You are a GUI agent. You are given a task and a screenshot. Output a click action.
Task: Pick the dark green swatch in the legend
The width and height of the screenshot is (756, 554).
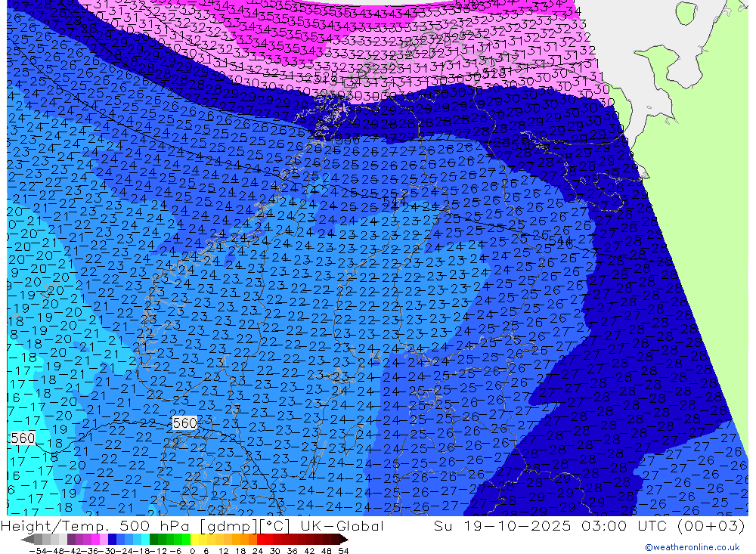click(153, 539)
